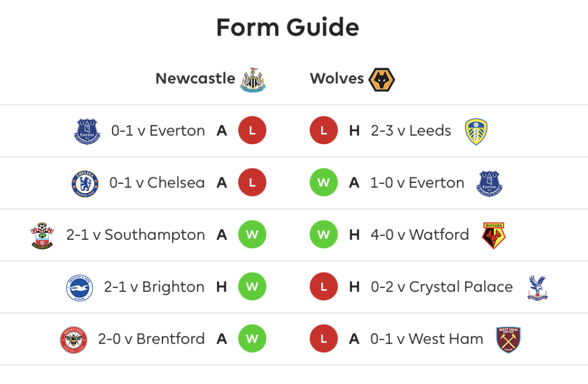Select the Chelsea crest icon
Image resolution: width=588 pixels, height=384 pixels.
click(85, 183)
